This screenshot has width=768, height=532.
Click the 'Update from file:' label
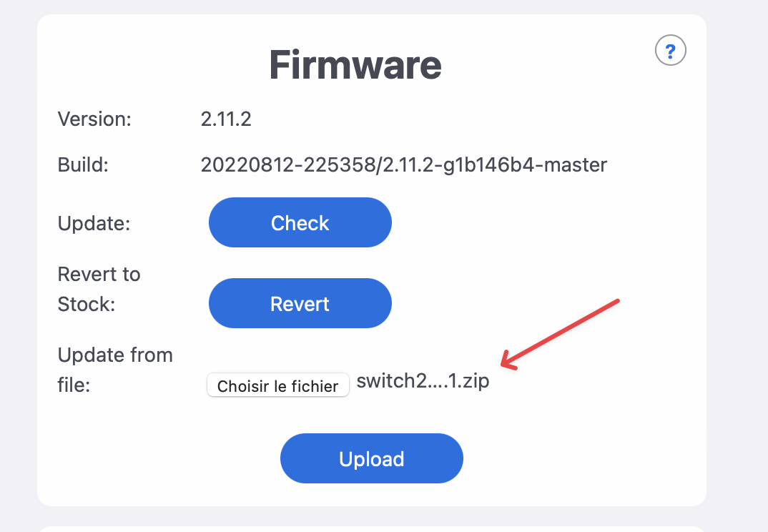pyautogui.click(x=115, y=370)
